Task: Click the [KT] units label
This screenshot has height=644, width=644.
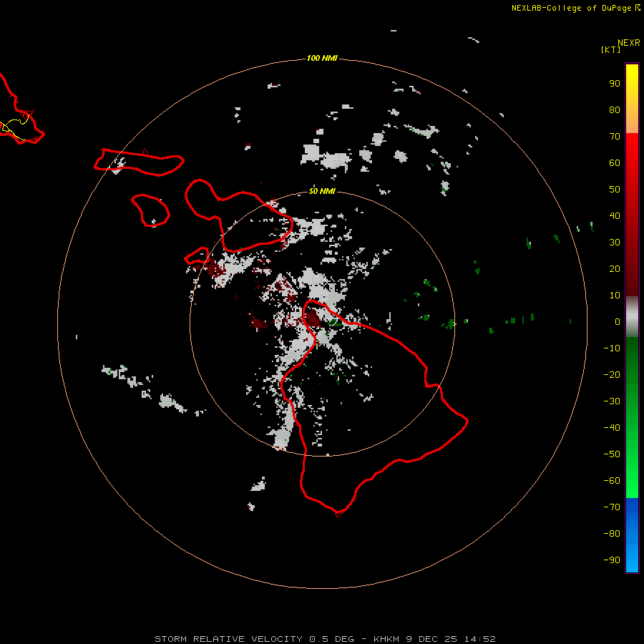Action: point(610,49)
